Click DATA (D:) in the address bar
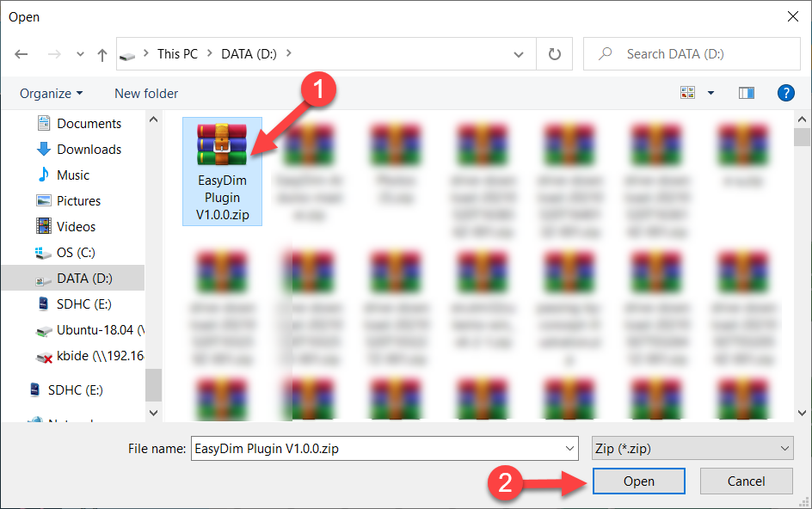The image size is (812, 509). (x=249, y=54)
